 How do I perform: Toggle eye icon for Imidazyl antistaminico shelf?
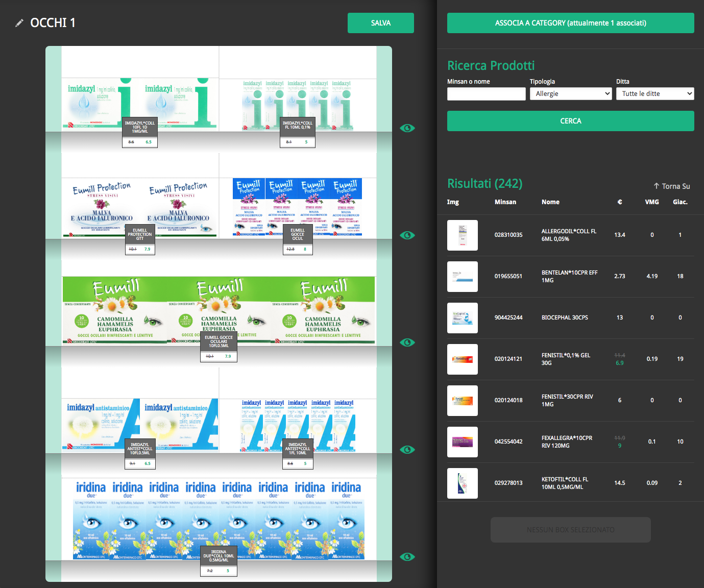407,450
